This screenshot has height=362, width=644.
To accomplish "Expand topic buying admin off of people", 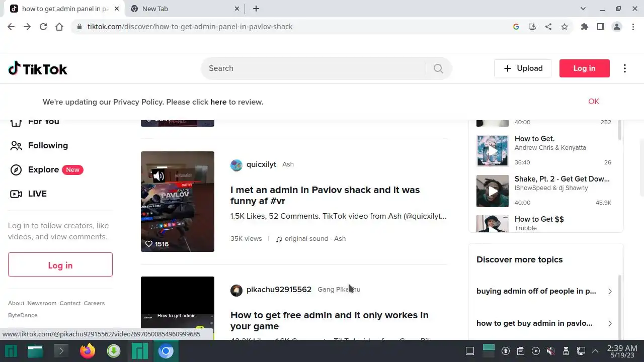I will point(544,291).
